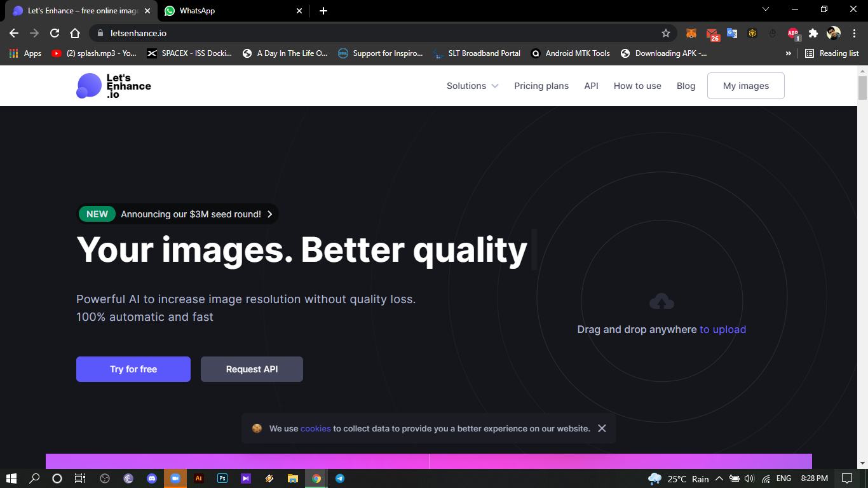Open Telegram from the taskbar
The width and height of the screenshot is (868, 488).
coord(340,478)
